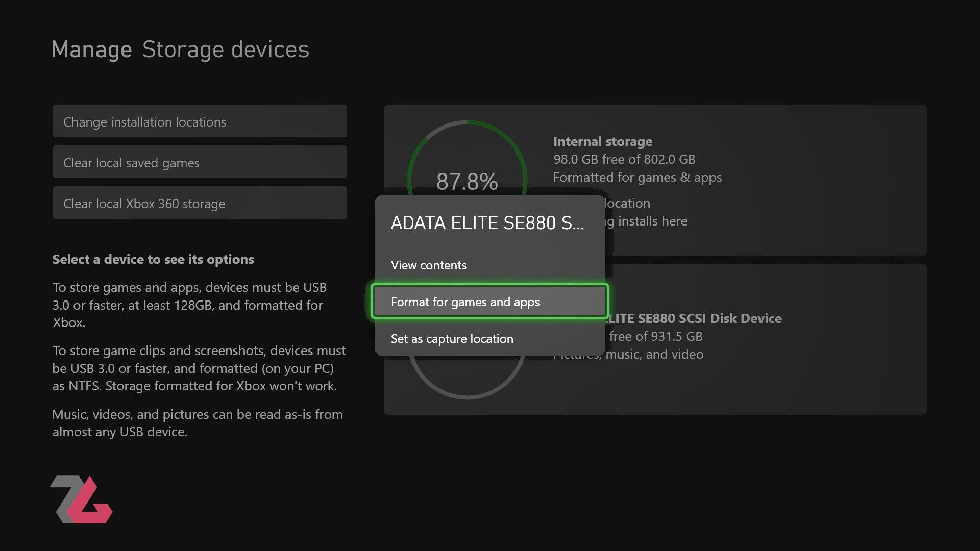This screenshot has width=980, height=551.
Task: Click the Manage Storage devices page title
Action: tap(180, 49)
